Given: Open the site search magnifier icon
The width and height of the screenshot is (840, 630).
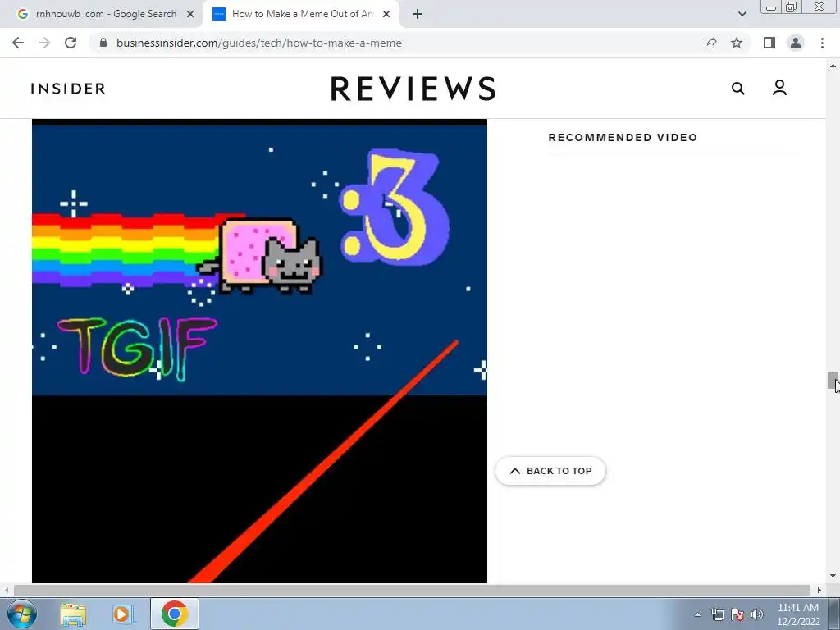Looking at the screenshot, I should (x=738, y=89).
